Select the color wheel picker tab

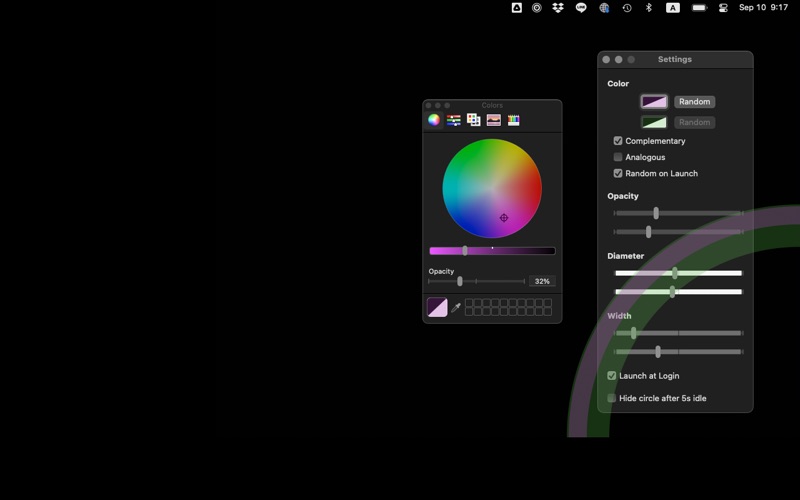point(434,120)
